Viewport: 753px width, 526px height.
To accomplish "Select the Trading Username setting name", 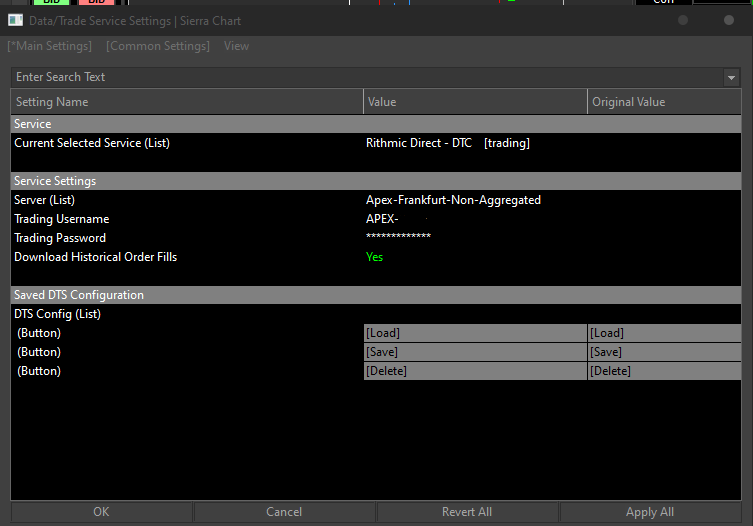I will tap(61, 219).
